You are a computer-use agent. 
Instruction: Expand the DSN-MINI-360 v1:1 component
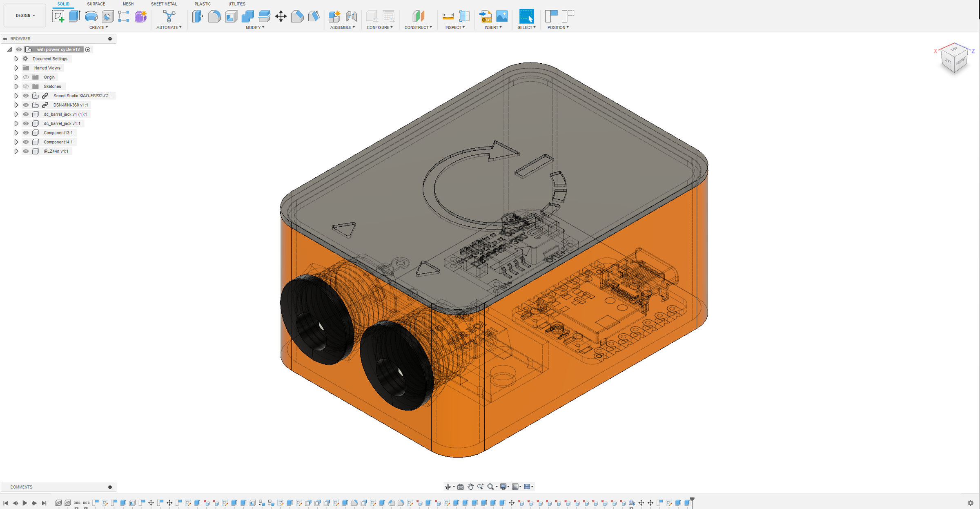[x=16, y=105]
